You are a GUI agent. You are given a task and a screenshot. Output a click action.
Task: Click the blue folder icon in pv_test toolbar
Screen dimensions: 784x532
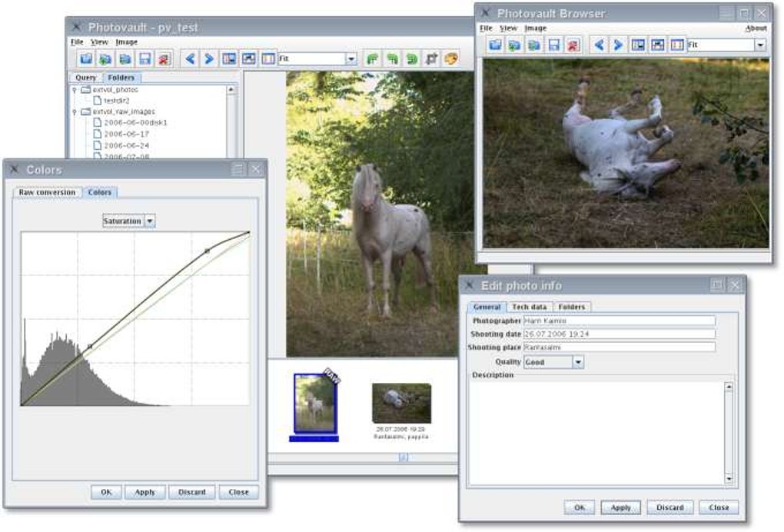coord(86,59)
